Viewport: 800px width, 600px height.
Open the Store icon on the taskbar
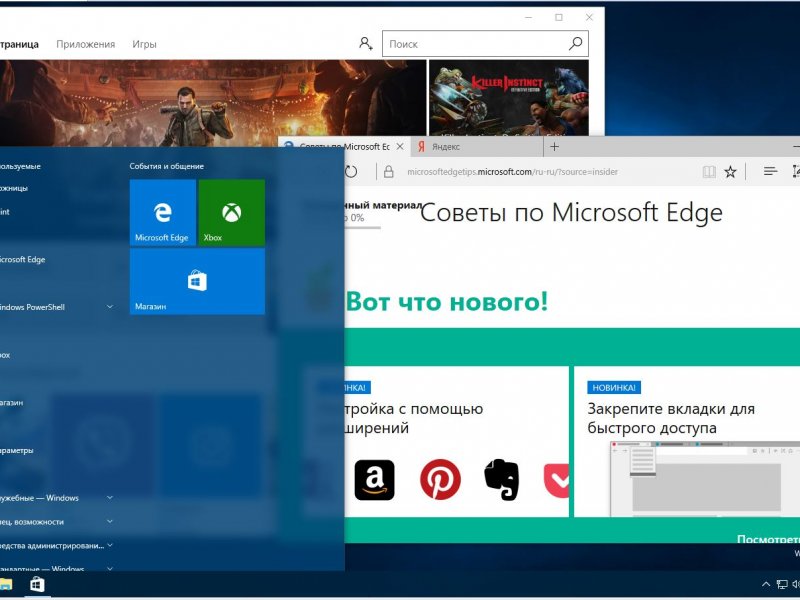coord(37,585)
